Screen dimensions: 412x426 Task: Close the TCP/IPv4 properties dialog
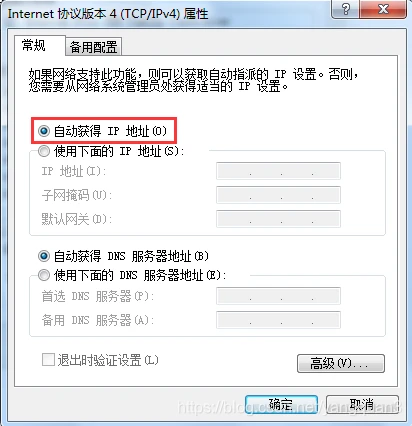pyautogui.click(x=383, y=9)
